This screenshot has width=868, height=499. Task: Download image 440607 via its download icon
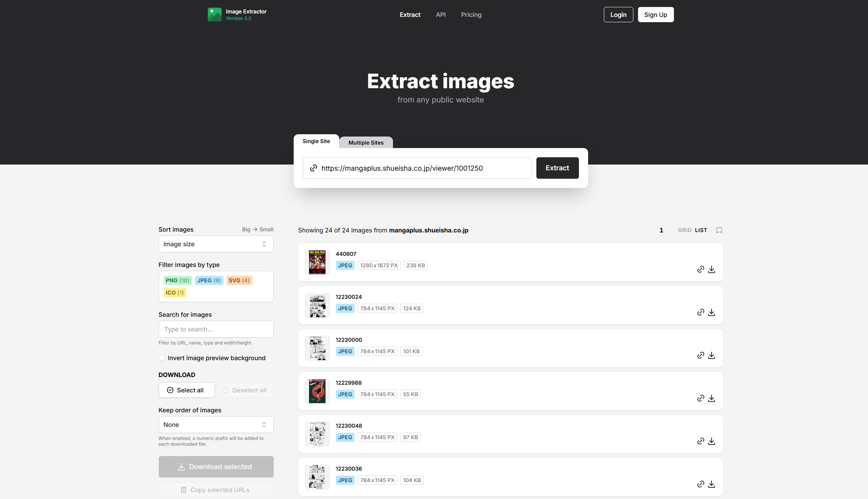coord(712,269)
